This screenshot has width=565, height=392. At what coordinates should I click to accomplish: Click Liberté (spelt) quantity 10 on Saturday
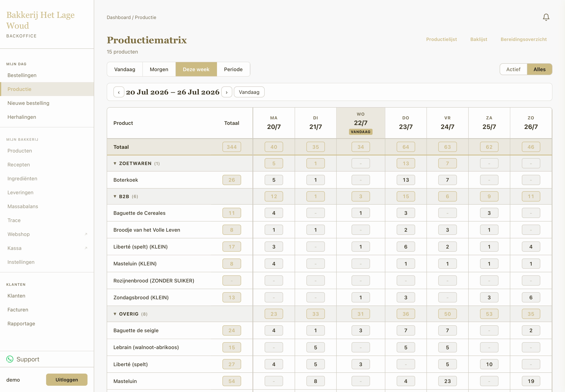489,364
